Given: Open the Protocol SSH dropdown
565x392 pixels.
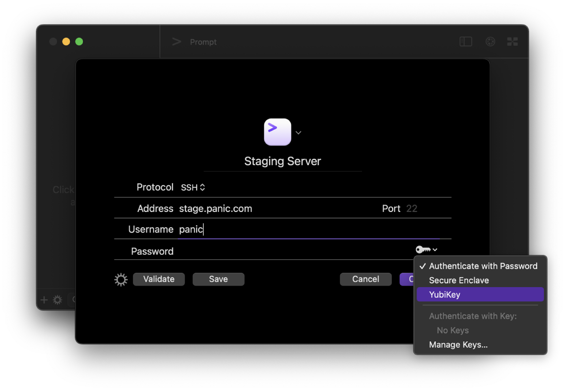Looking at the screenshot, I should tap(193, 187).
